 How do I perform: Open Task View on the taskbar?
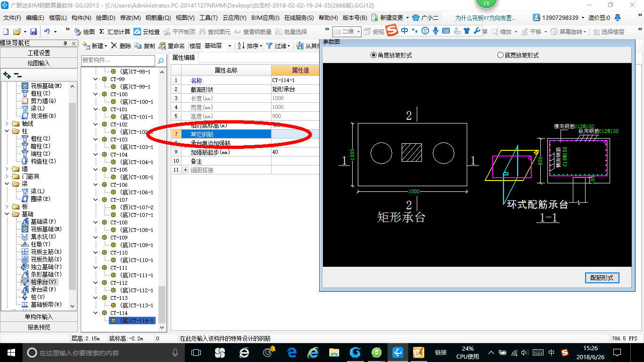pos(196,352)
